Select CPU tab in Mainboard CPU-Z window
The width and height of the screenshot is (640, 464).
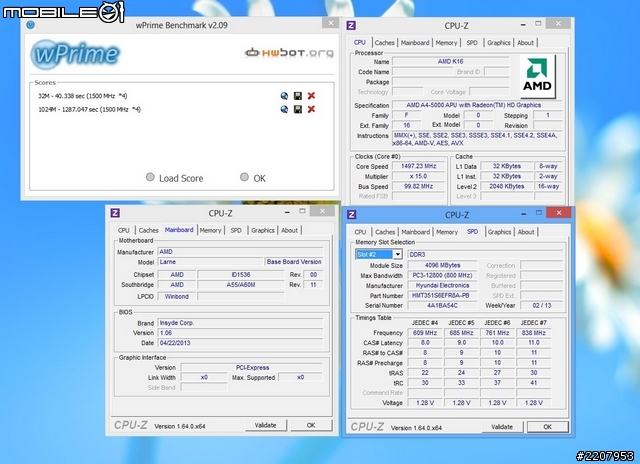click(124, 230)
